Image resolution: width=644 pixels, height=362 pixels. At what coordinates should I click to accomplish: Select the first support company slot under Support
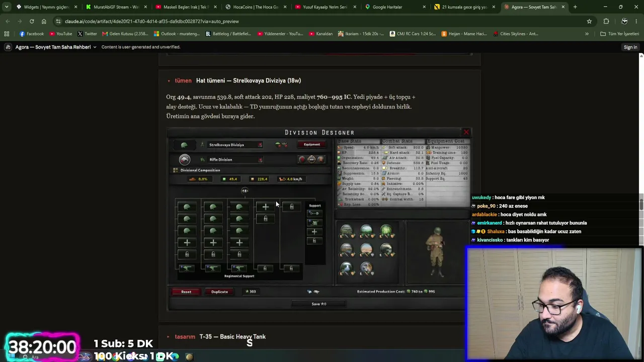314,213
